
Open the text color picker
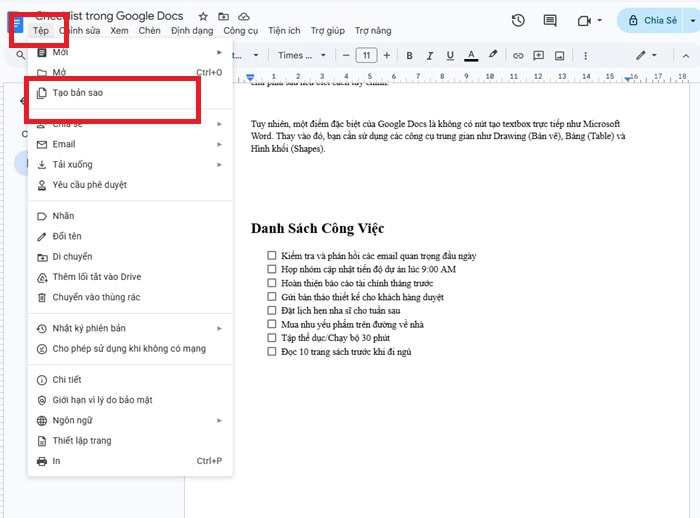point(471,55)
